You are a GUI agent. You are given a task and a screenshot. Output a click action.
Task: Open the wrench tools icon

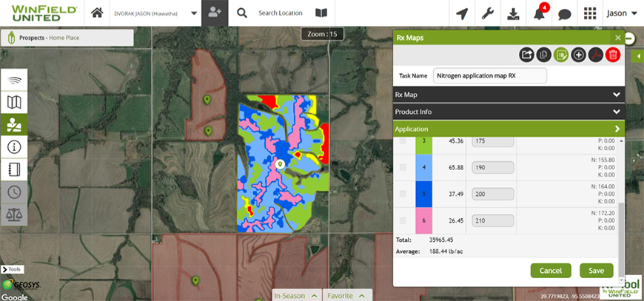pos(487,13)
